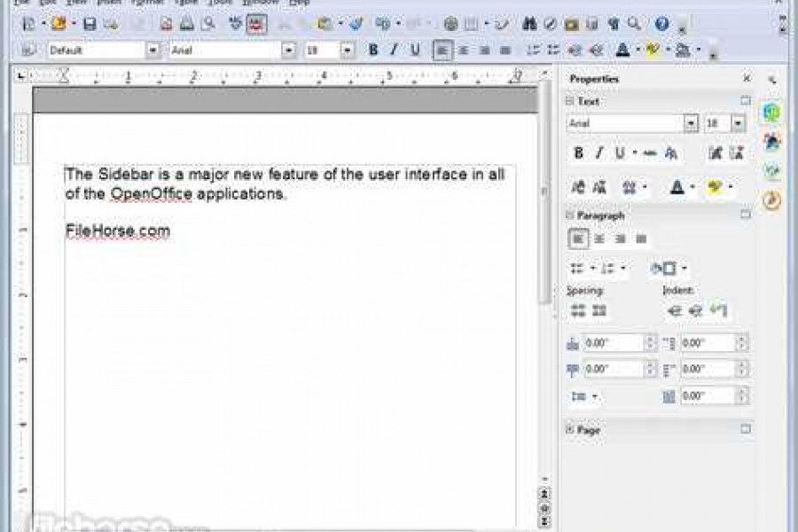This screenshot has width=798, height=532.
Task: Open Find & Replace with the binoculars icon
Action: [528, 23]
